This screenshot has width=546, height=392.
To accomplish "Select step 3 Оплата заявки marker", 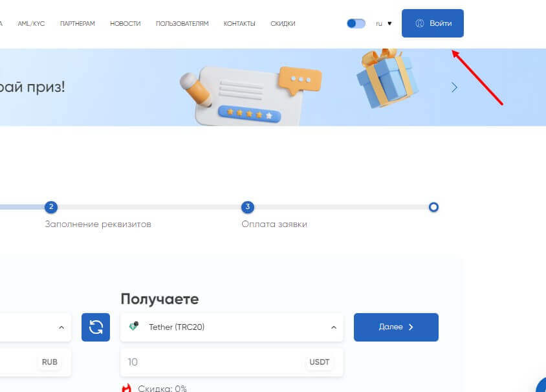I will point(248,207).
